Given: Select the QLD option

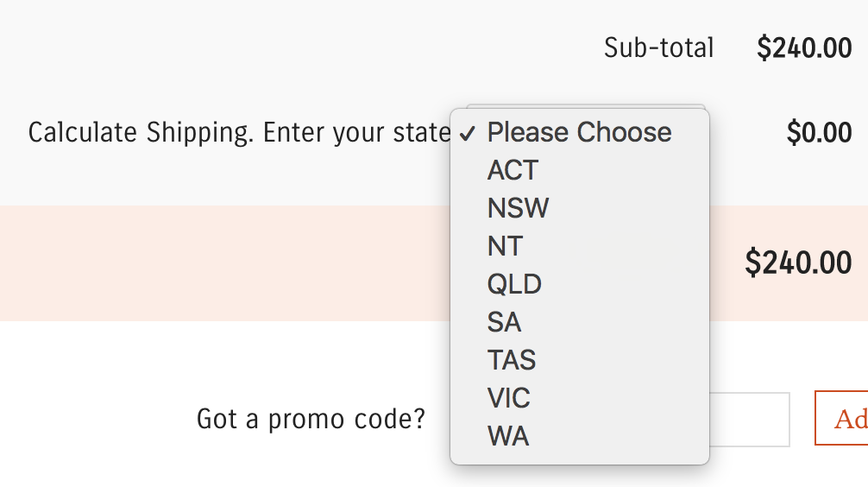Looking at the screenshot, I should point(514,284).
